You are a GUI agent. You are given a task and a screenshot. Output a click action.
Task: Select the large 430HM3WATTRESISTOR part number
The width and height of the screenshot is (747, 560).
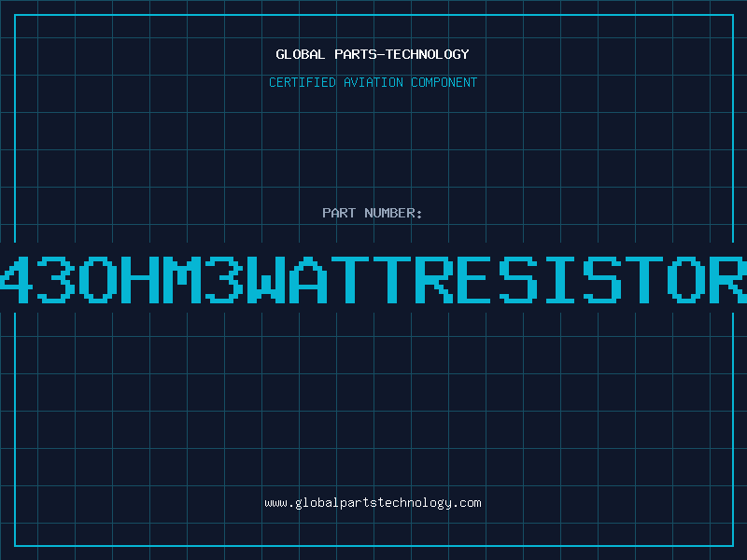click(373, 280)
